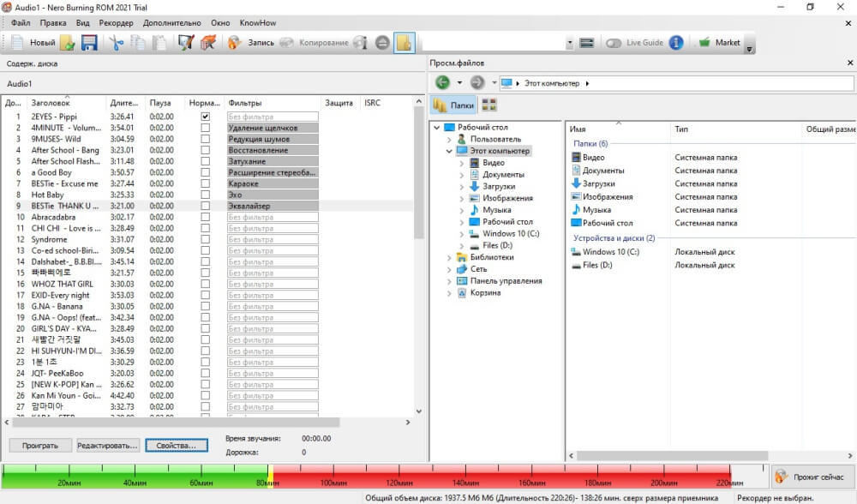Check normalize box for track 2 4MINUTE

click(x=205, y=128)
